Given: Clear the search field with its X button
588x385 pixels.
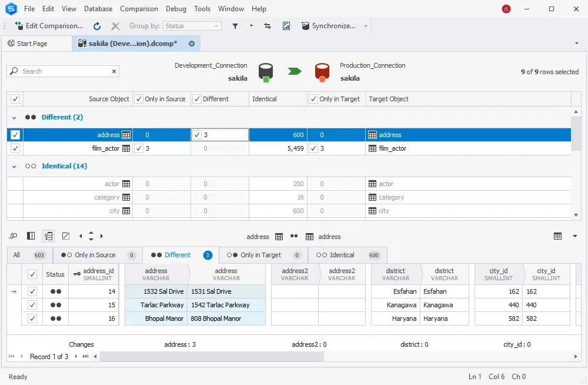Looking at the screenshot, I should (113, 71).
